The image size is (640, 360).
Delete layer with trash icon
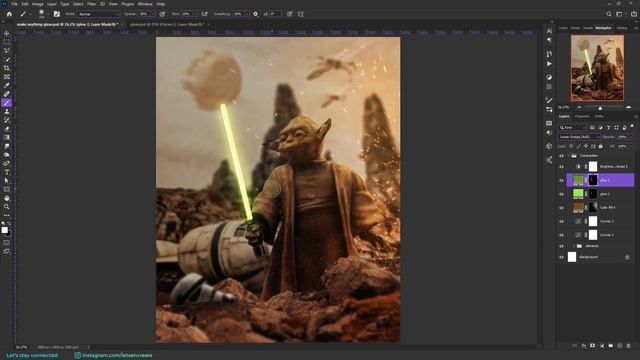pos(629,346)
